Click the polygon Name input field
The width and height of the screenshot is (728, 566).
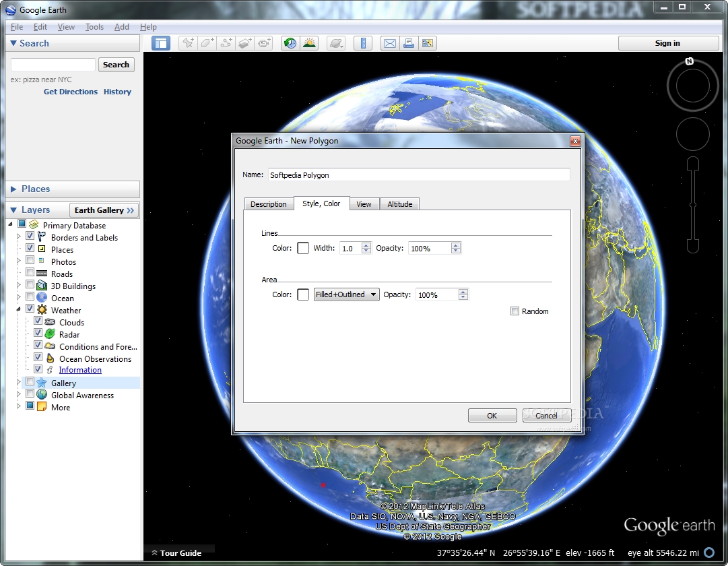419,175
